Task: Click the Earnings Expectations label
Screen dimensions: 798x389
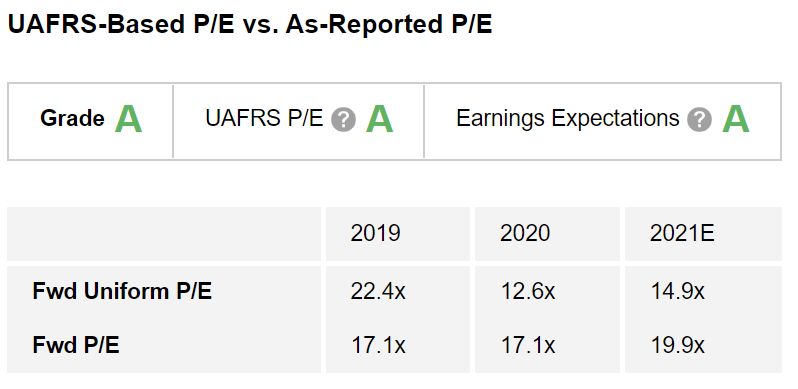Action: (568, 119)
